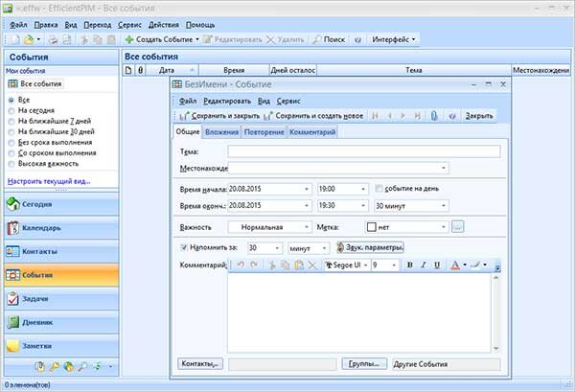Open the 19:00 start time dropdown
Screen dimensions: 575x392
click(x=363, y=189)
